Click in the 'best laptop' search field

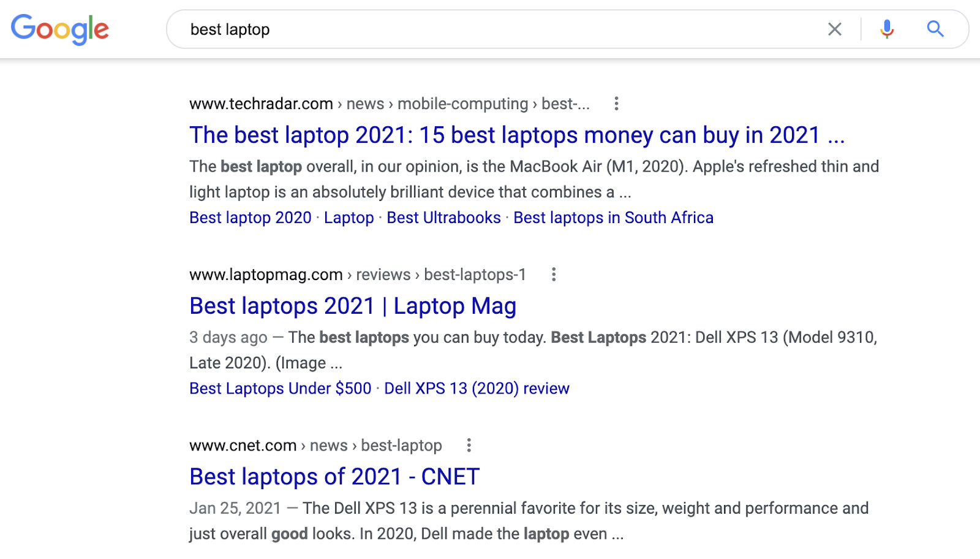[490, 29]
